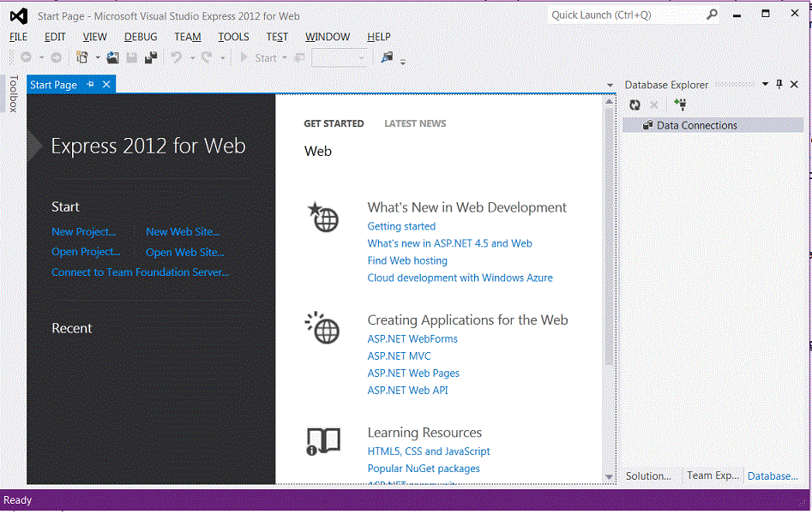Open the WINDOW menu
Image resolution: width=812 pixels, height=514 pixels.
pos(328,37)
